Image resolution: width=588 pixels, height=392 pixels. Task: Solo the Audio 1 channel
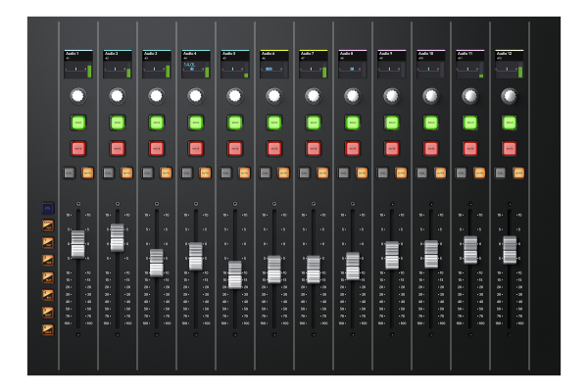point(78,122)
